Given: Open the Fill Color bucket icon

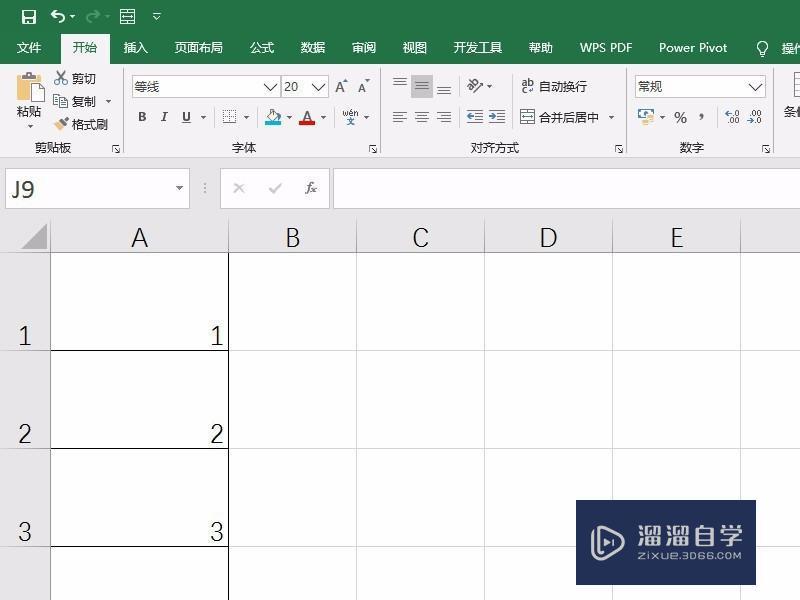Looking at the screenshot, I should click(x=271, y=117).
